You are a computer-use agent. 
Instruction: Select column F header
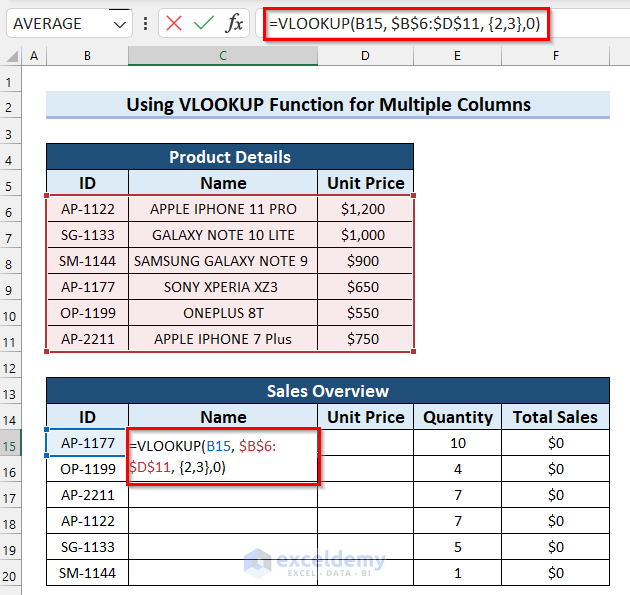556,56
